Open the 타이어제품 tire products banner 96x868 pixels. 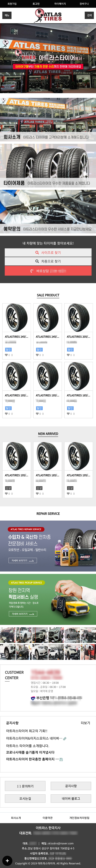(48, 165)
